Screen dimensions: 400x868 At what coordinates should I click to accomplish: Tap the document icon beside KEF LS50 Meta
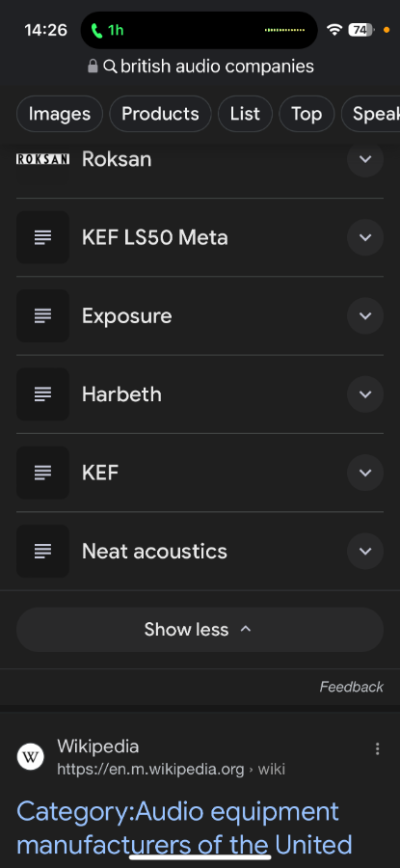[x=42, y=237]
